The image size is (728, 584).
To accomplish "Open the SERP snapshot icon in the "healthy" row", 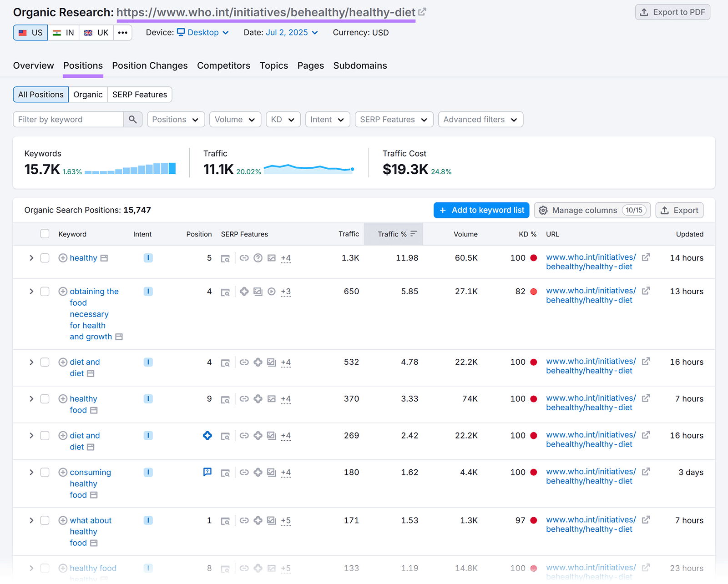I will [225, 258].
